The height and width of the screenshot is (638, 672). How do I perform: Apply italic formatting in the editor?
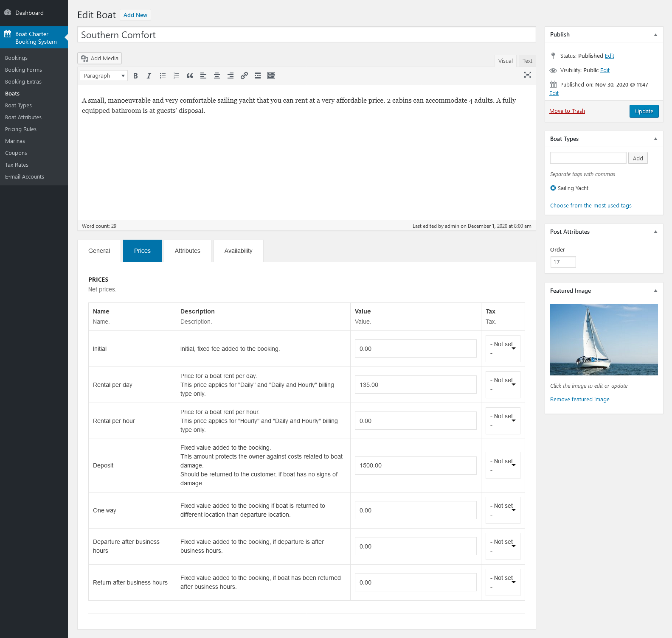149,76
